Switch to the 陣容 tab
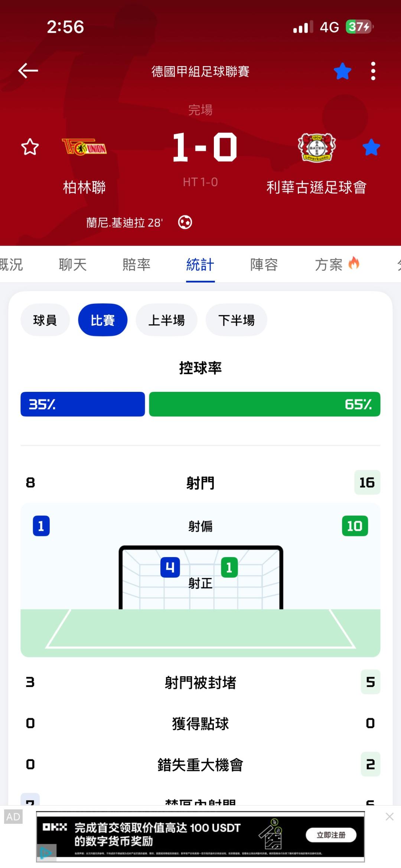401x868 pixels. (264, 265)
